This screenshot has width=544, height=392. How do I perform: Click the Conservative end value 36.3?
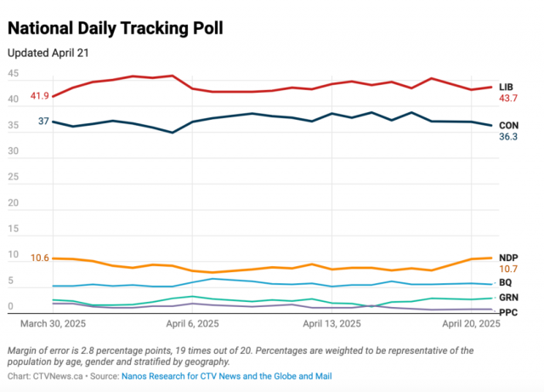pyautogui.click(x=508, y=136)
